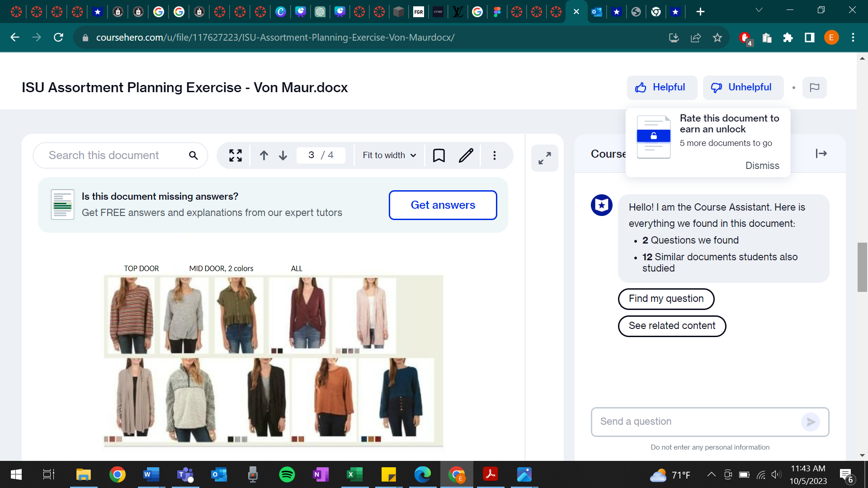Click the striped sweater product image
868x488 pixels.
pyautogui.click(x=132, y=315)
